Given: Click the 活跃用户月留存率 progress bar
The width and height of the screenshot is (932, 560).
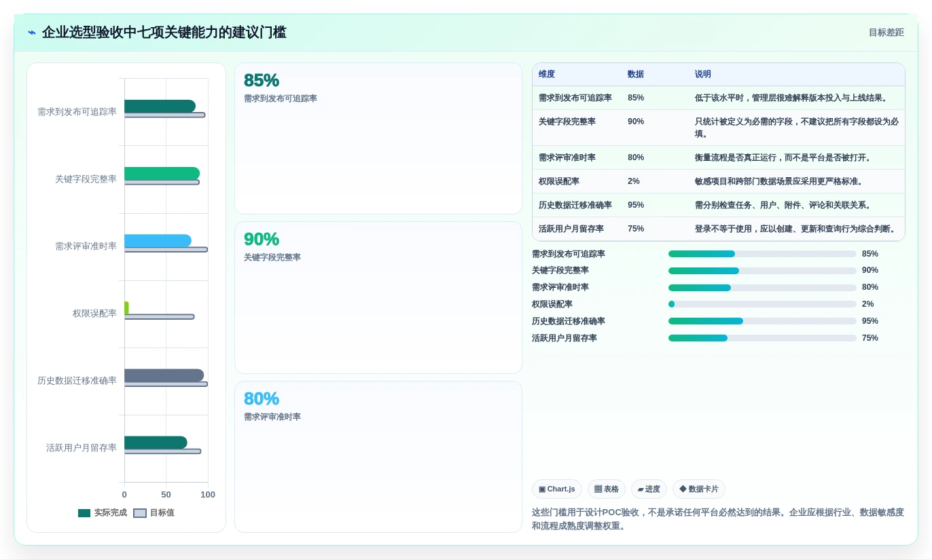Looking at the screenshot, I should tap(762, 338).
